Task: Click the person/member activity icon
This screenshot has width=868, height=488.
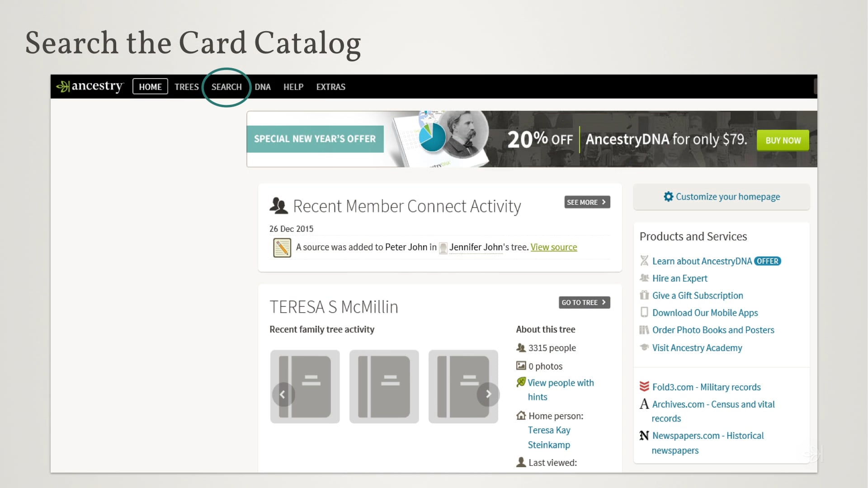Action: 278,205
